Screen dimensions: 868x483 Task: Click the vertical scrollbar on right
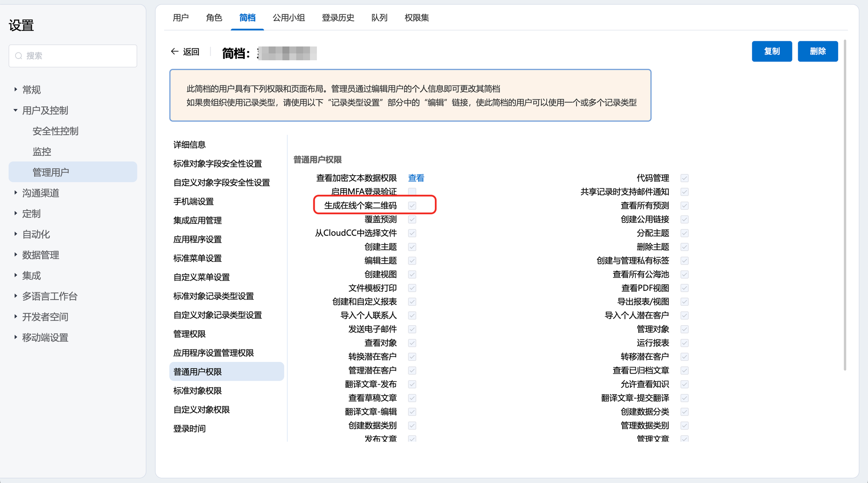[845, 204]
